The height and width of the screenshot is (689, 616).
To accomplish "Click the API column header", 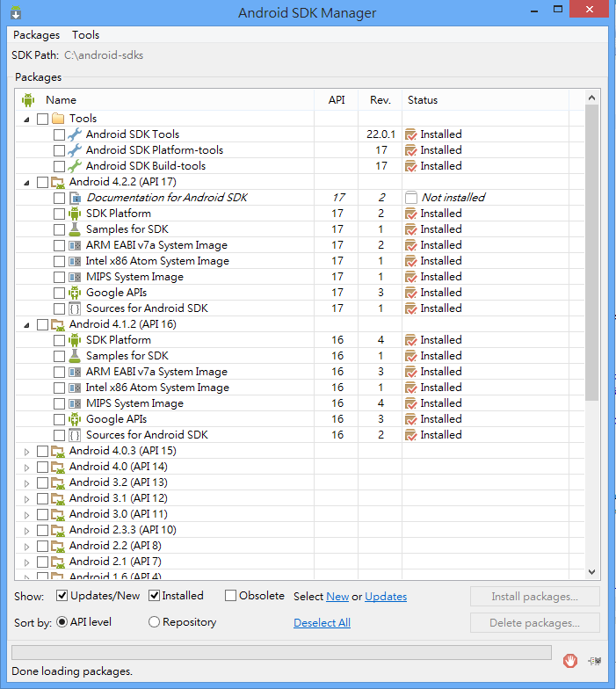I will pyautogui.click(x=337, y=100).
